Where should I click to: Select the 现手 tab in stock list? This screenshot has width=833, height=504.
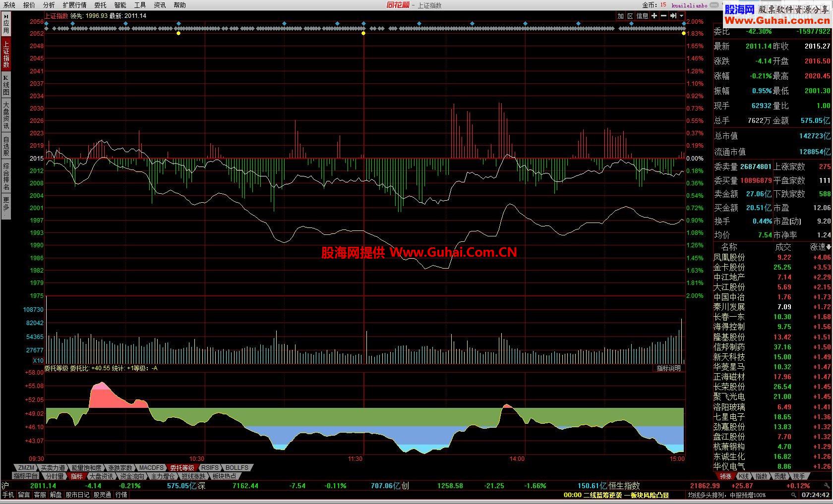798,476
